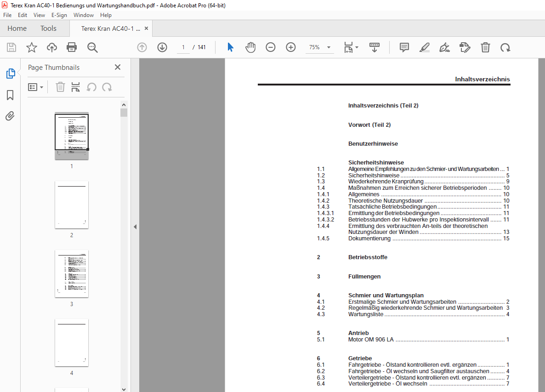
Task: Click TOC entry 'Wiederkehrende Kranprüfung'
Action: point(386,182)
